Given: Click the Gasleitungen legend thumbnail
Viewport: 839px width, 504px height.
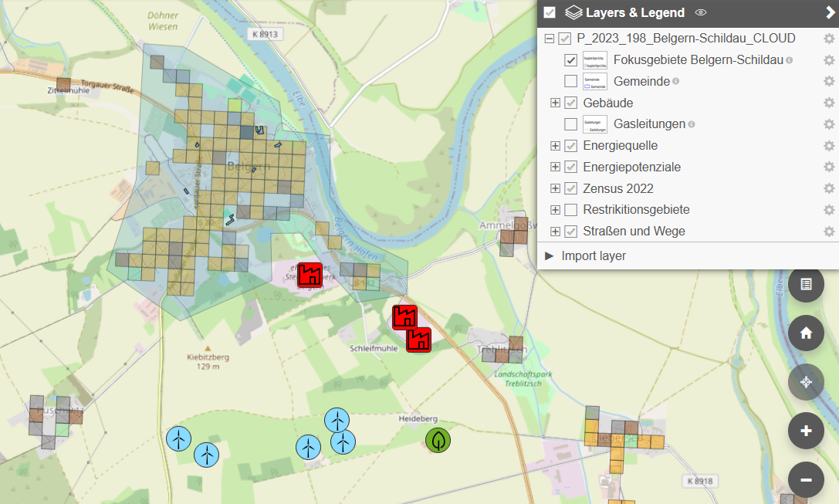Looking at the screenshot, I should click(595, 124).
